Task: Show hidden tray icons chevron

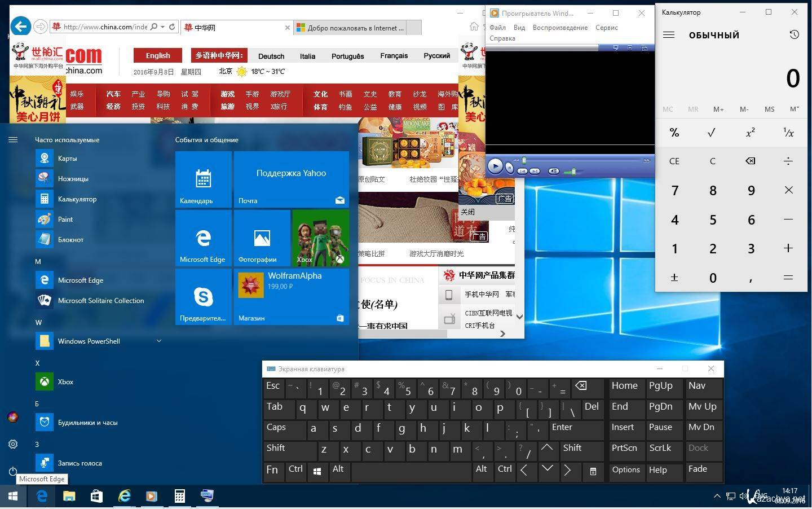Action: 717,496
